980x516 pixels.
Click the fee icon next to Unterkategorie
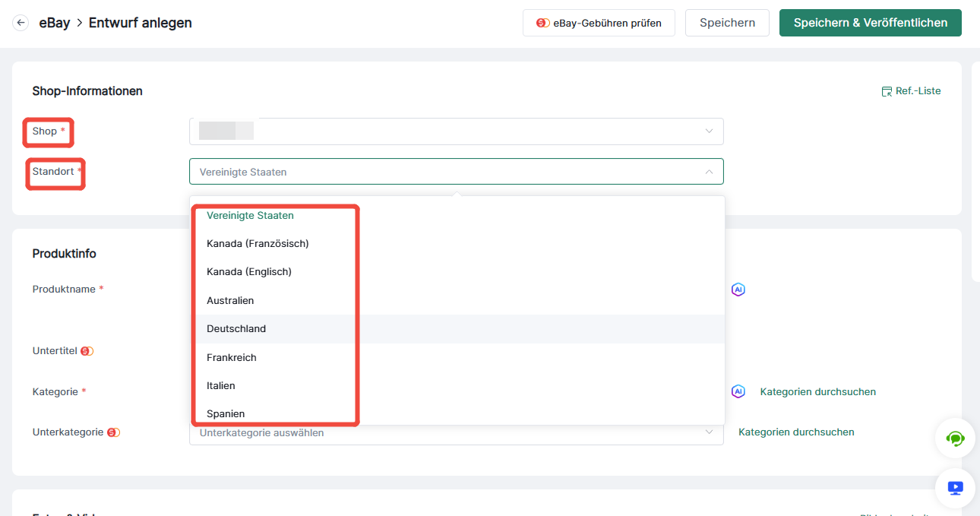(113, 432)
